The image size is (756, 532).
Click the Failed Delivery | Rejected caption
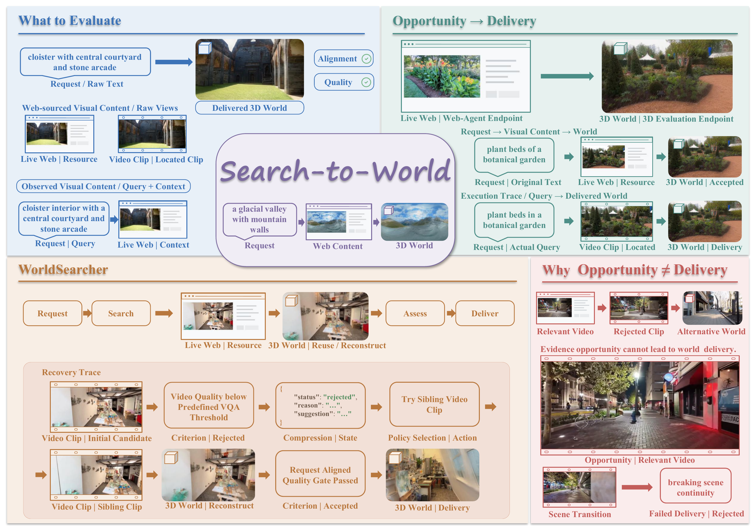(696, 514)
